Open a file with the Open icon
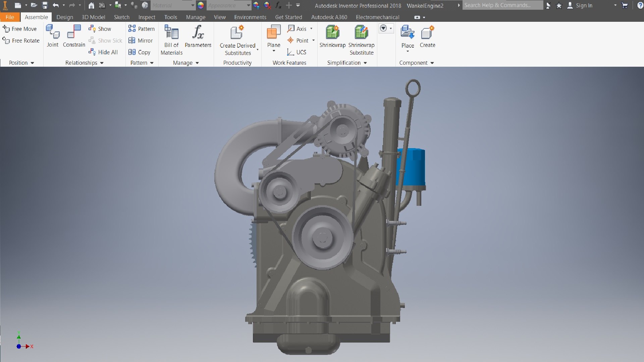644x362 pixels. pos(34,5)
